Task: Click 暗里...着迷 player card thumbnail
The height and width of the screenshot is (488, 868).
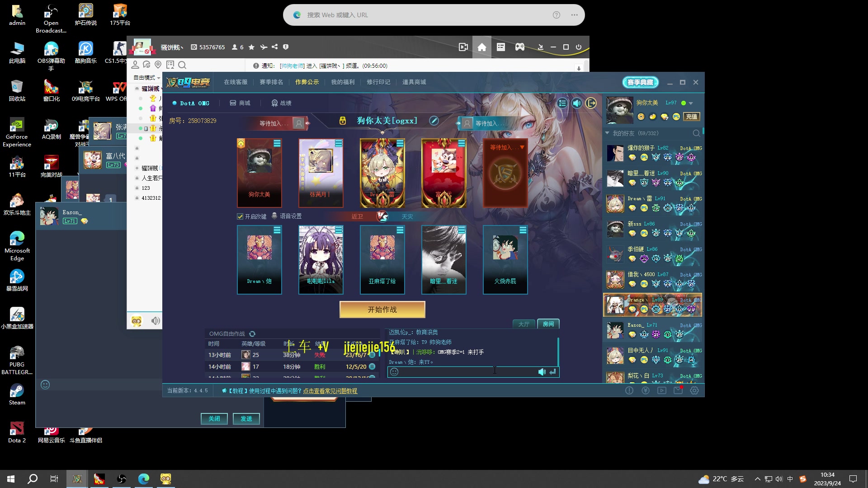Action: 443,260
